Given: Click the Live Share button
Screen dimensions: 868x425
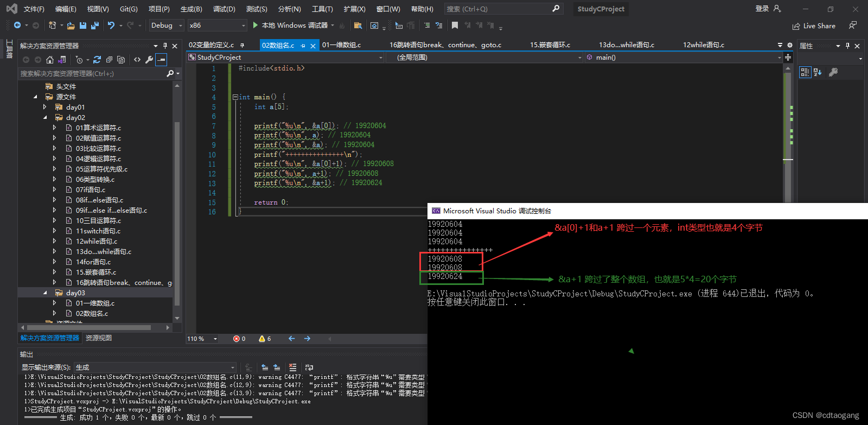Looking at the screenshot, I should tap(814, 26).
